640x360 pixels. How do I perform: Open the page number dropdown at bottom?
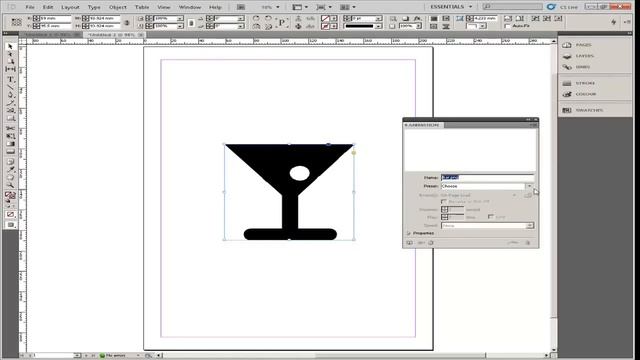point(77,356)
